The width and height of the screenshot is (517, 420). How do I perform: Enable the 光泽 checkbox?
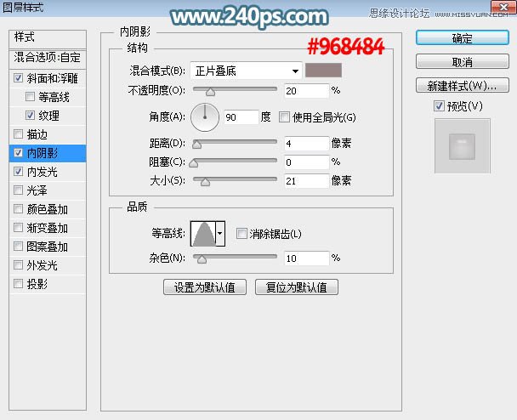(18, 190)
